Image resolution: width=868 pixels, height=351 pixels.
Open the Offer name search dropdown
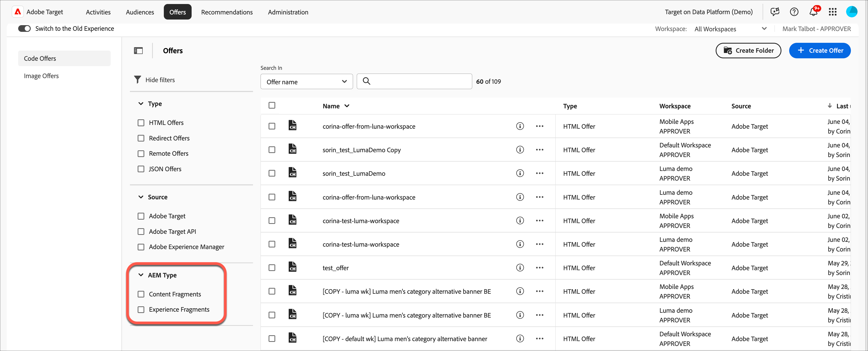click(306, 82)
